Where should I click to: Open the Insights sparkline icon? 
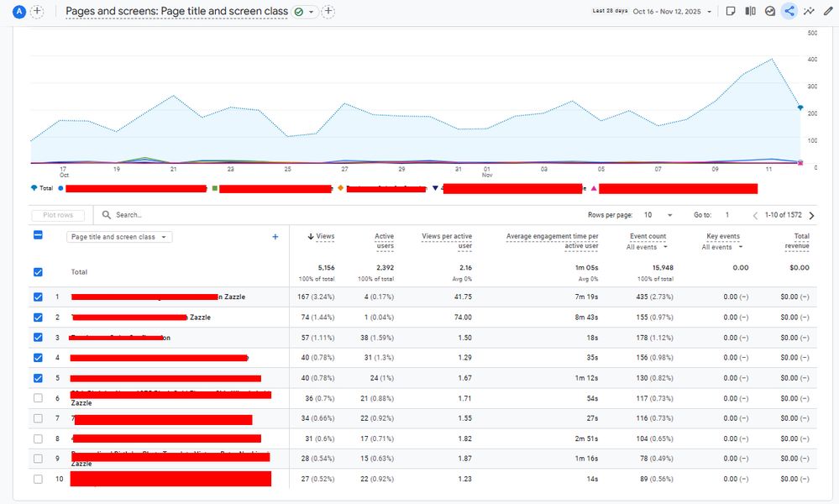tap(809, 12)
